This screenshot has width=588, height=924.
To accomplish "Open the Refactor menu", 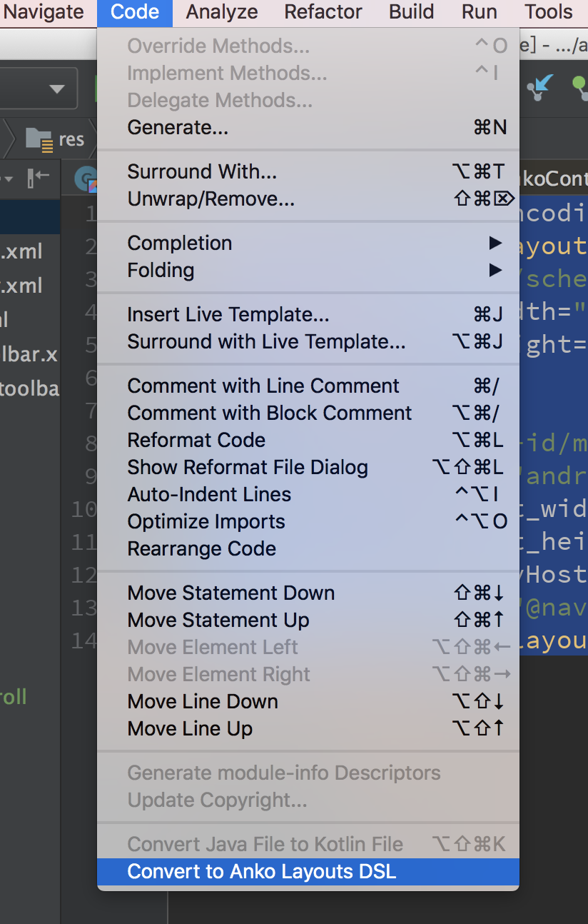I will pyautogui.click(x=323, y=12).
